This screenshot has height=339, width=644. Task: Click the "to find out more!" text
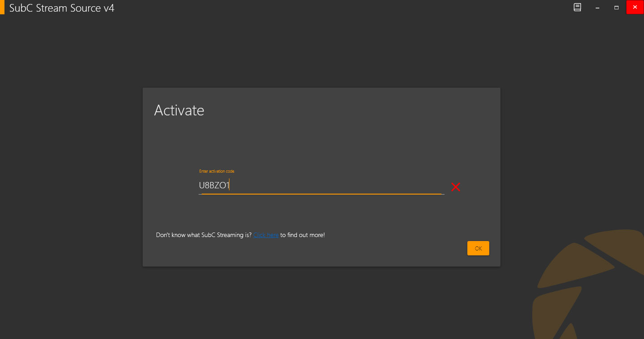[x=302, y=235]
